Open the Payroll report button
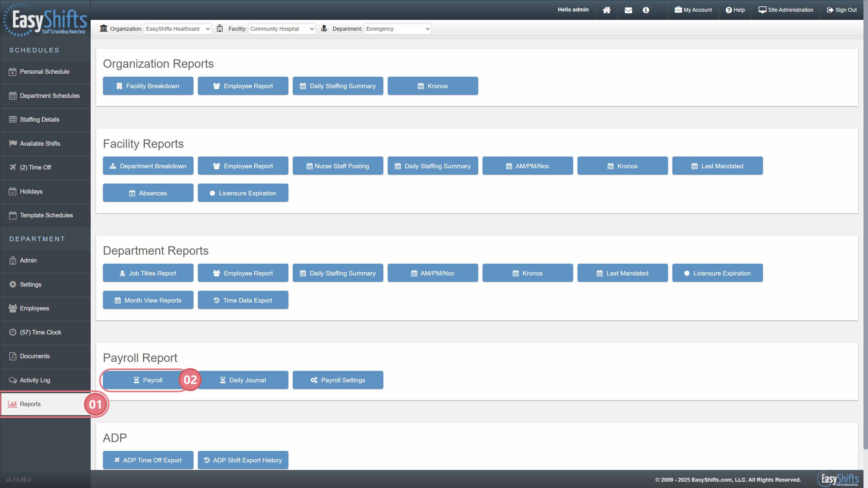Viewport: 868px width, 488px height. [148, 380]
